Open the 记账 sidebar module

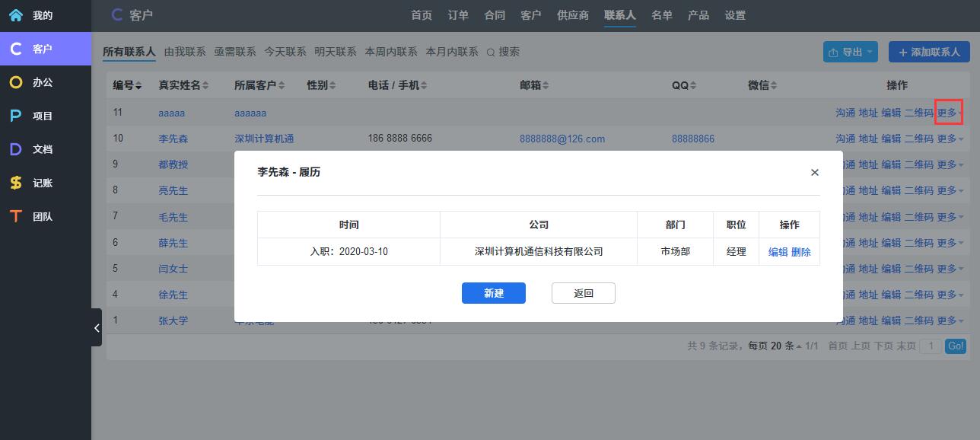45,183
